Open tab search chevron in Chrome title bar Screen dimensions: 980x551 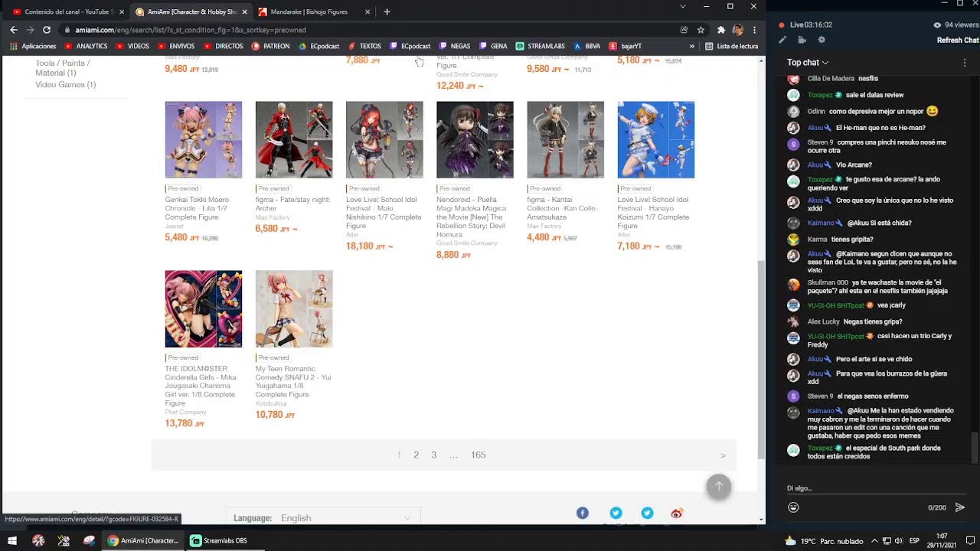(683, 6)
